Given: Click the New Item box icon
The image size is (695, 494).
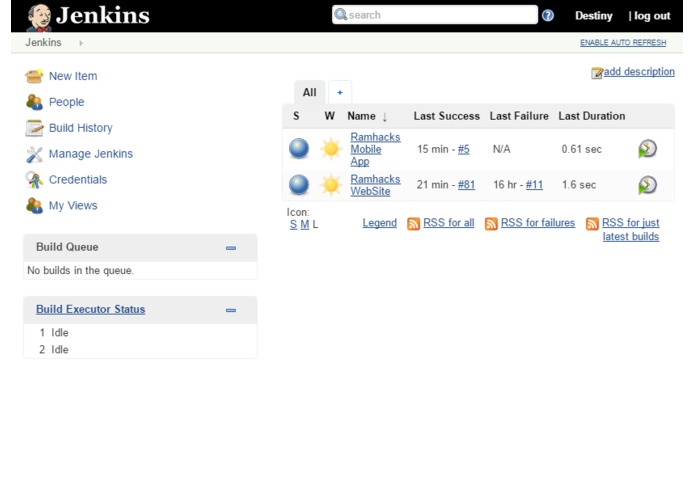Looking at the screenshot, I should pos(34,76).
